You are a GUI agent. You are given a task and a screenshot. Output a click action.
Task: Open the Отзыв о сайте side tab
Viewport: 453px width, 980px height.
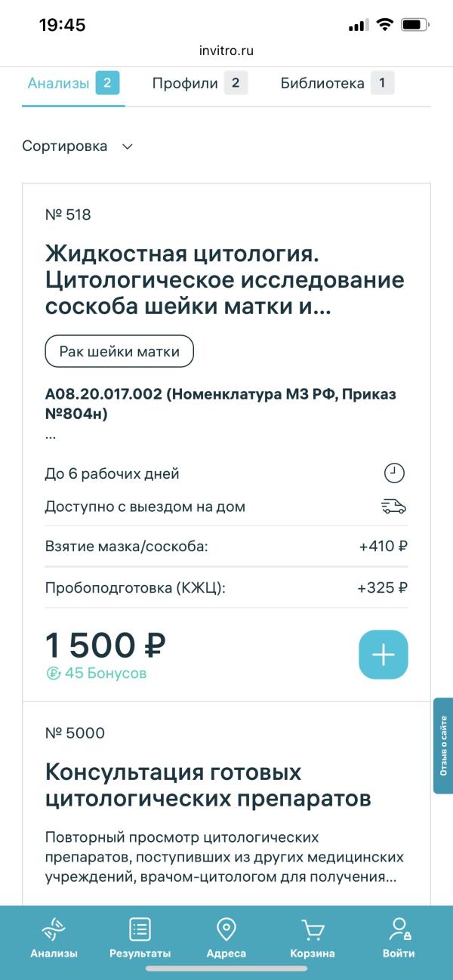(x=443, y=745)
